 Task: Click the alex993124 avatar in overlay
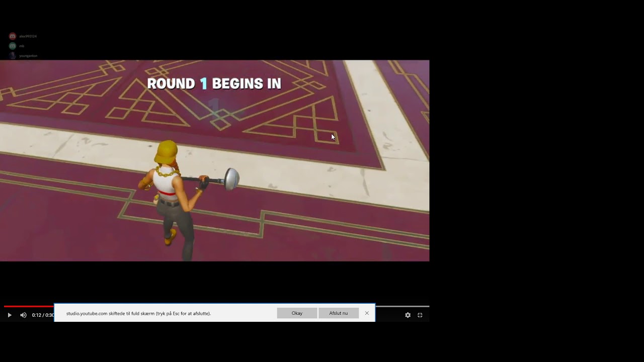tap(13, 36)
